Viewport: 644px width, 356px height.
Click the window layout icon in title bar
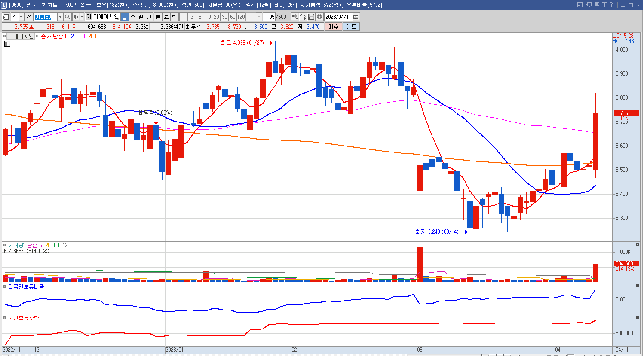pos(580,5)
